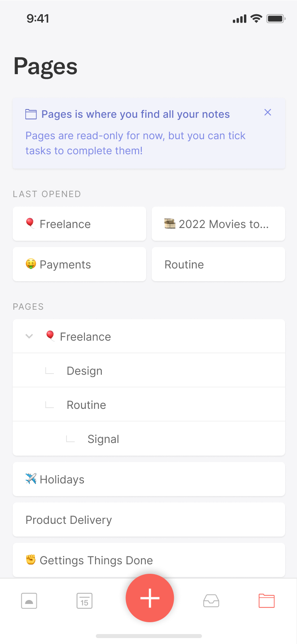Tap the folder icon in info banner

point(31,114)
